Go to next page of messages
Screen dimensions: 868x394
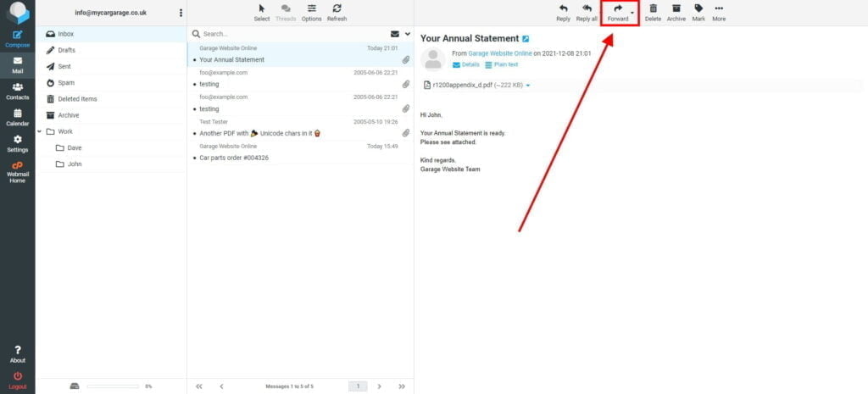pos(379,386)
